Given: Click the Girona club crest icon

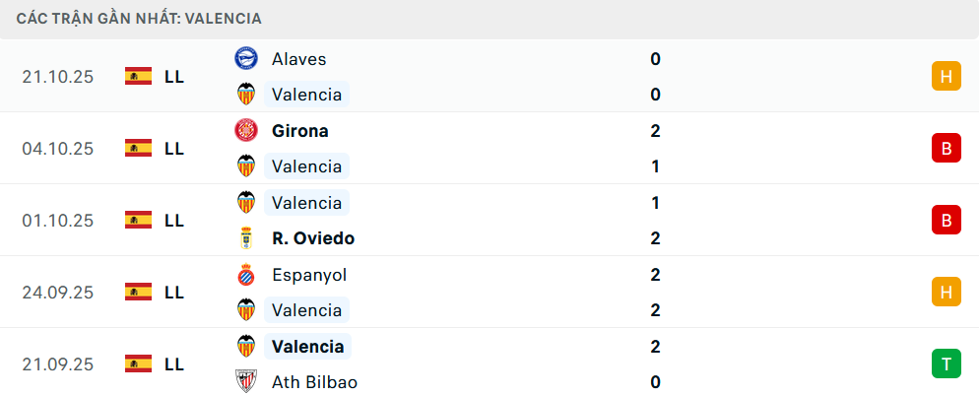Looking at the screenshot, I should pos(245,131).
